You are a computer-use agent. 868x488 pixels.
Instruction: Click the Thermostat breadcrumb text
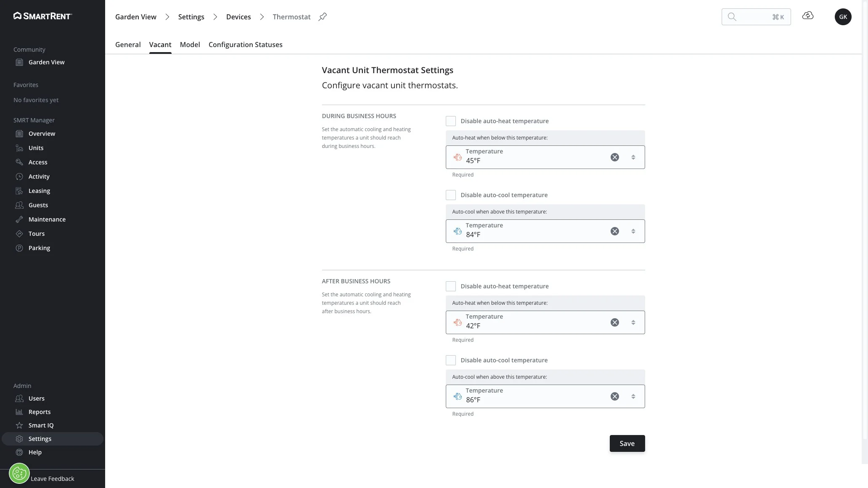pos(291,17)
